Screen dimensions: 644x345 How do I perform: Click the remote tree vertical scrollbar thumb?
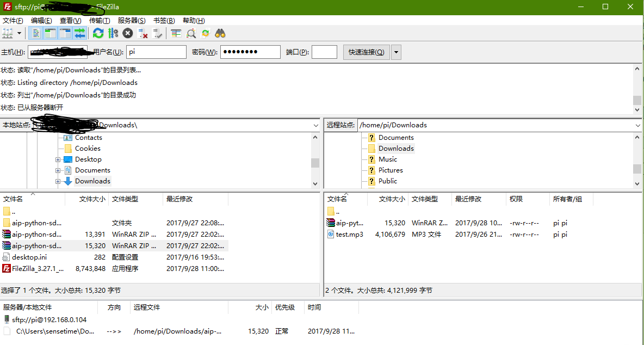coord(637,168)
